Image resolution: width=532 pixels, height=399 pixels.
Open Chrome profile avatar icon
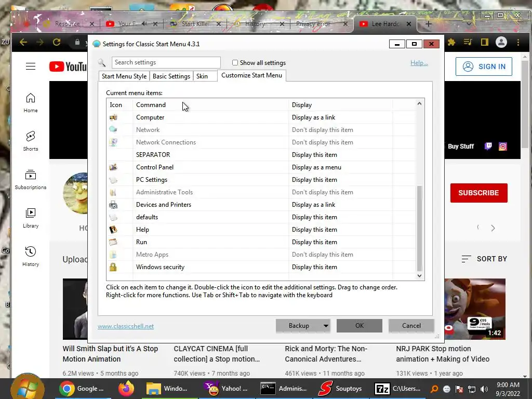(x=501, y=42)
